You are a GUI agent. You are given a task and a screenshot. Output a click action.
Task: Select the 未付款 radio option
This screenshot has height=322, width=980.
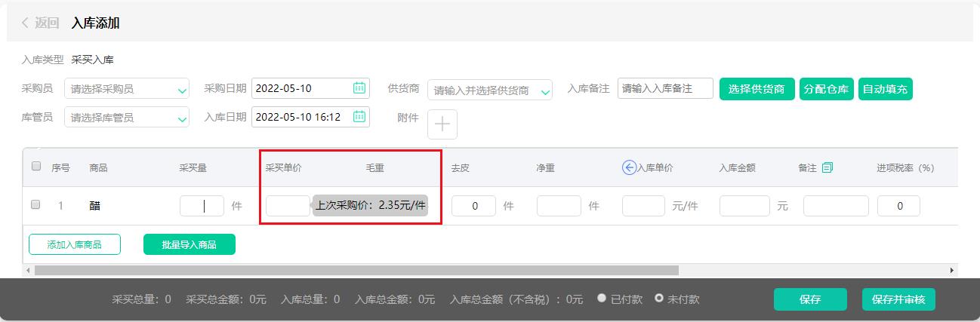659,298
